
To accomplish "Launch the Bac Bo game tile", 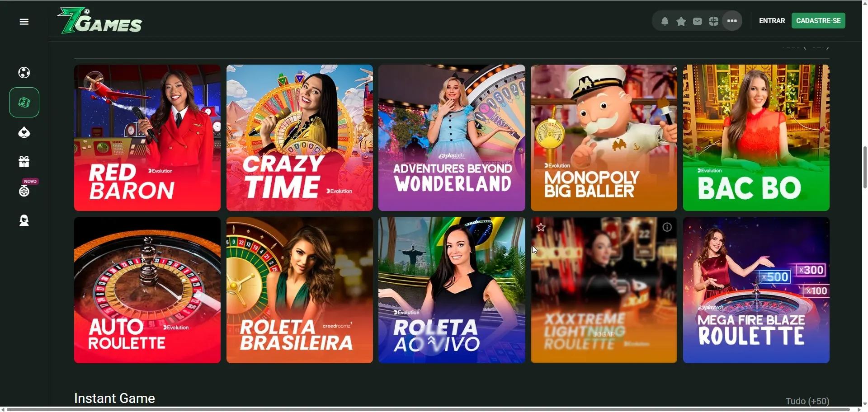I will (x=756, y=138).
